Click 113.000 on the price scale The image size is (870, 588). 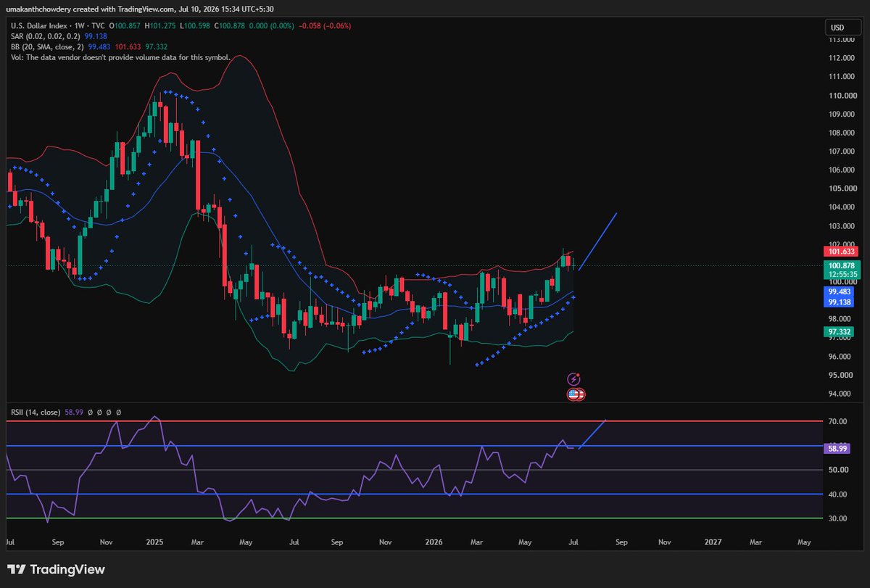841,39
